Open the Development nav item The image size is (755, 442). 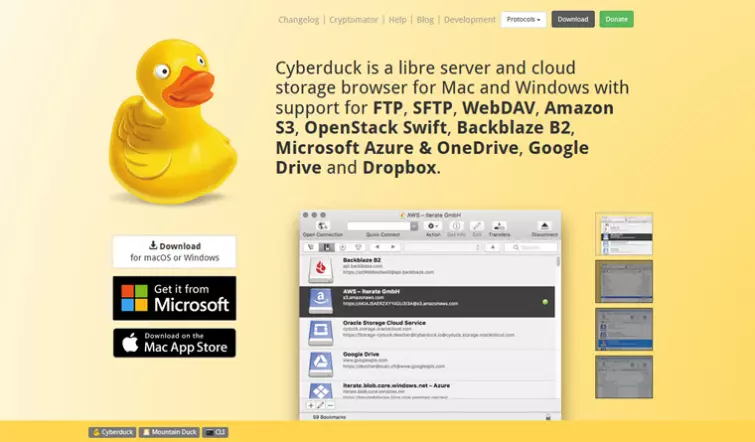coord(469,20)
